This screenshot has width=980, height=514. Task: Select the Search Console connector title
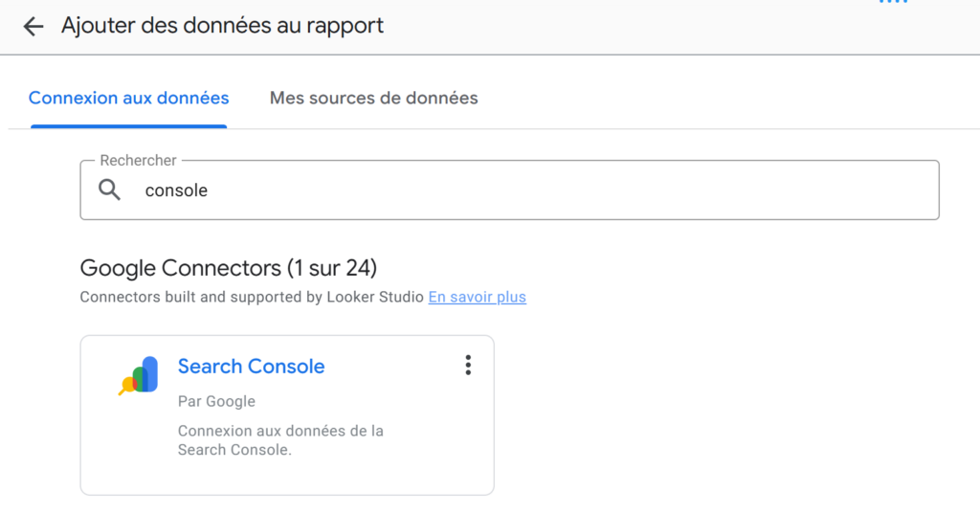point(252,367)
